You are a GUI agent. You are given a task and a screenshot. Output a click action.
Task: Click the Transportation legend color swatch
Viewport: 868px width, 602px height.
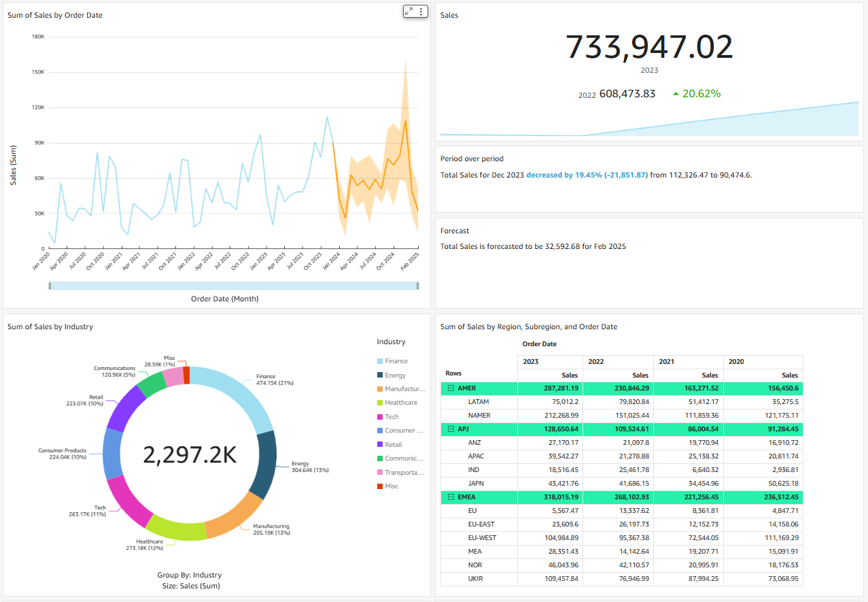click(x=379, y=473)
